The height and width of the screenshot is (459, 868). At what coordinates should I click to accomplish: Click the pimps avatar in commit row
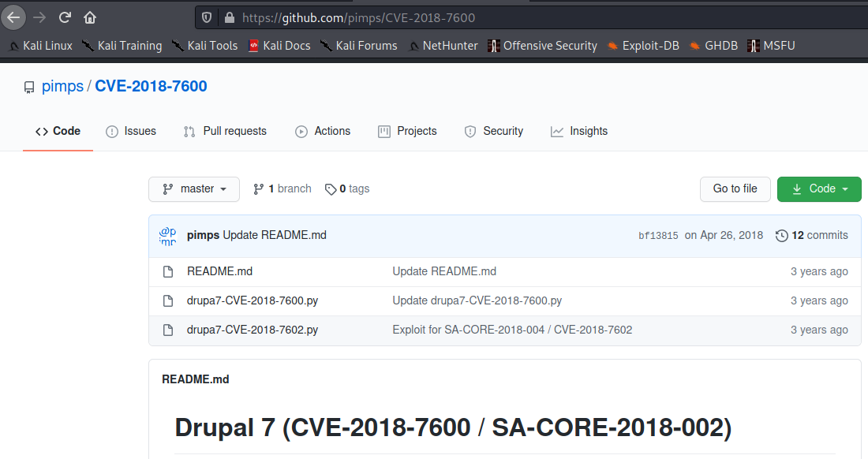pyautogui.click(x=168, y=236)
